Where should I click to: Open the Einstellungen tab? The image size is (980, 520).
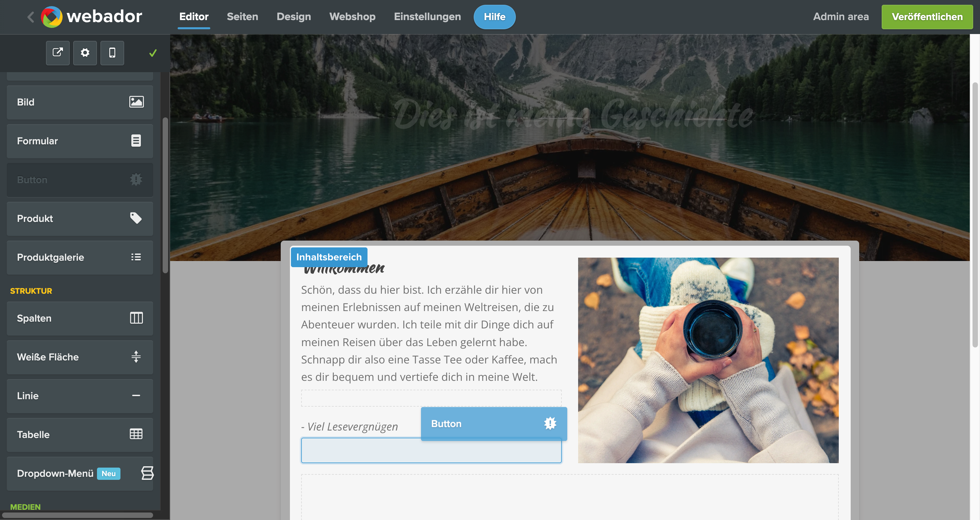tap(427, 17)
